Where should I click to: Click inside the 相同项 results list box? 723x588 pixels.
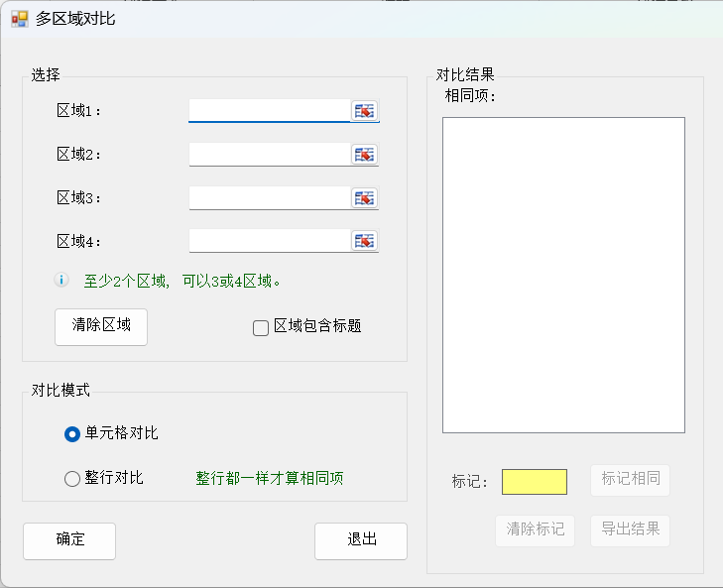[564, 276]
